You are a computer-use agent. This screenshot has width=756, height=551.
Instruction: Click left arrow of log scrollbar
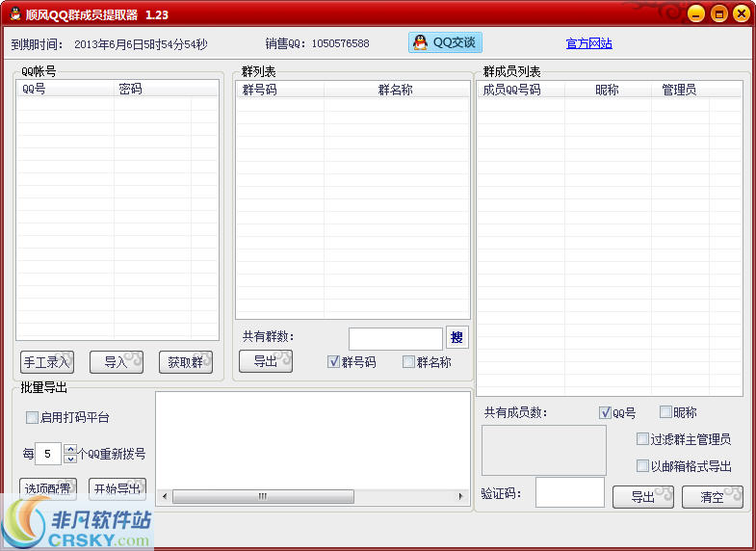click(165, 496)
